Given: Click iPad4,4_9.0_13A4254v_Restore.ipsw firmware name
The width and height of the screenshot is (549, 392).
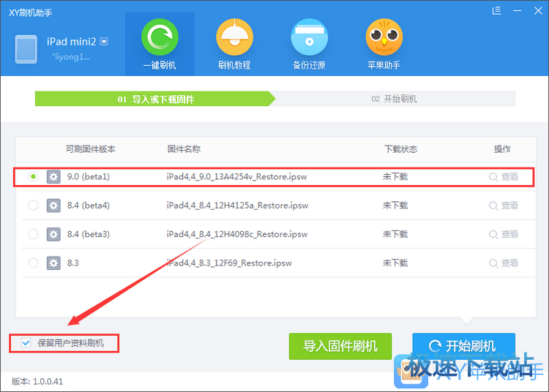Looking at the screenshot, I should coord(236,176).
